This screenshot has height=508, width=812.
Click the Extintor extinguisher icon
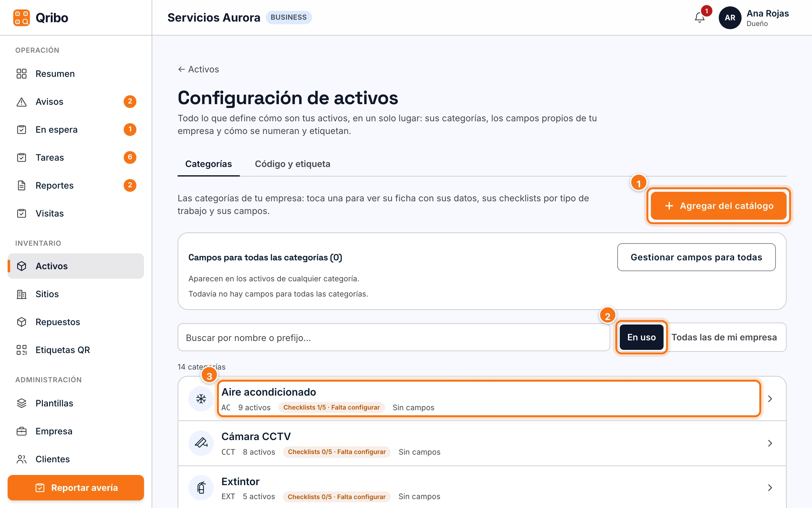click(201, 487)
